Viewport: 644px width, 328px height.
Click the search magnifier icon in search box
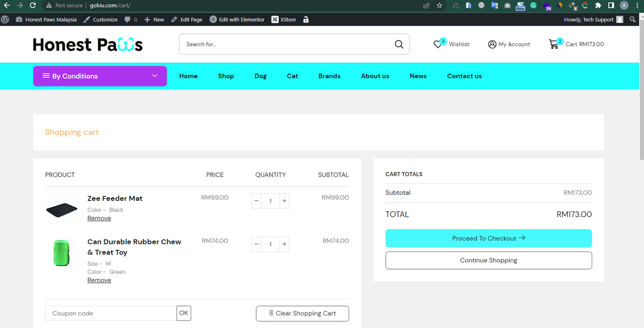399,44
